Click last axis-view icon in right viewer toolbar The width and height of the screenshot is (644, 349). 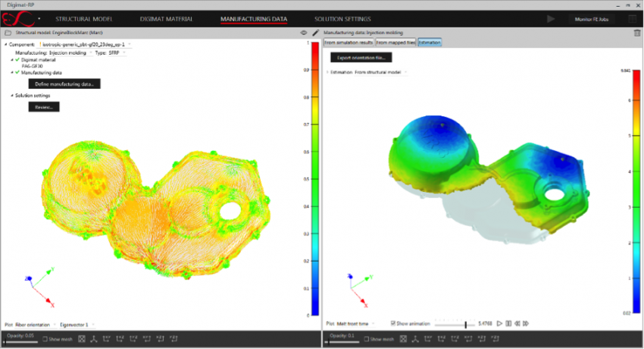click(496, 338)
